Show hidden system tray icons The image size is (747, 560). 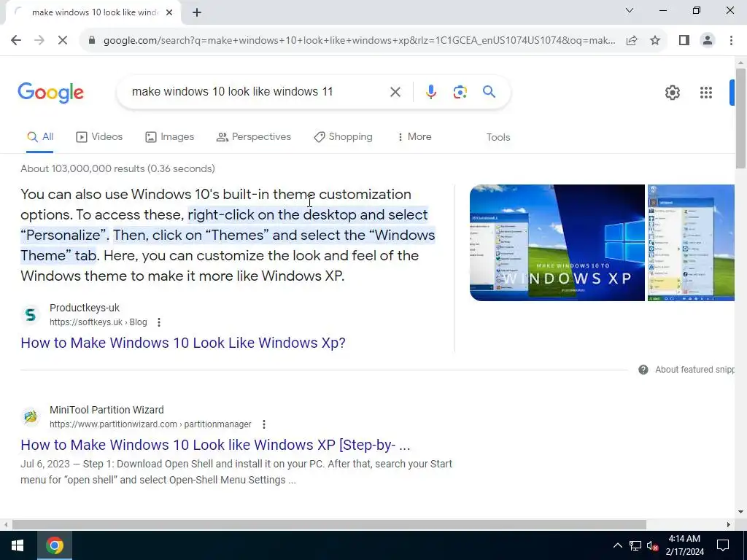point(617,545)
